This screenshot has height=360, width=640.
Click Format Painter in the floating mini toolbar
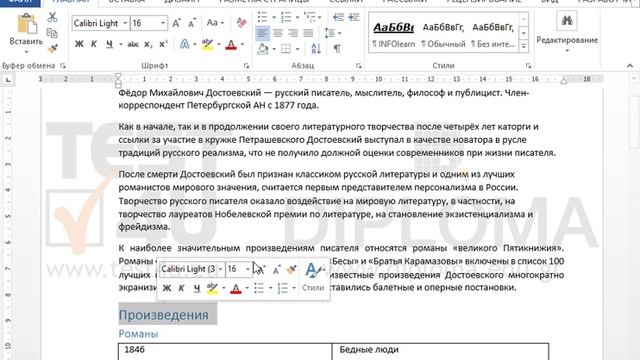click(291, 269)
